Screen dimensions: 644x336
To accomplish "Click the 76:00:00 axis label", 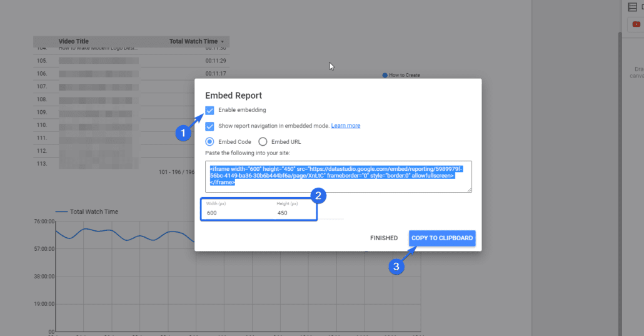I will click(x=44, y=221).
